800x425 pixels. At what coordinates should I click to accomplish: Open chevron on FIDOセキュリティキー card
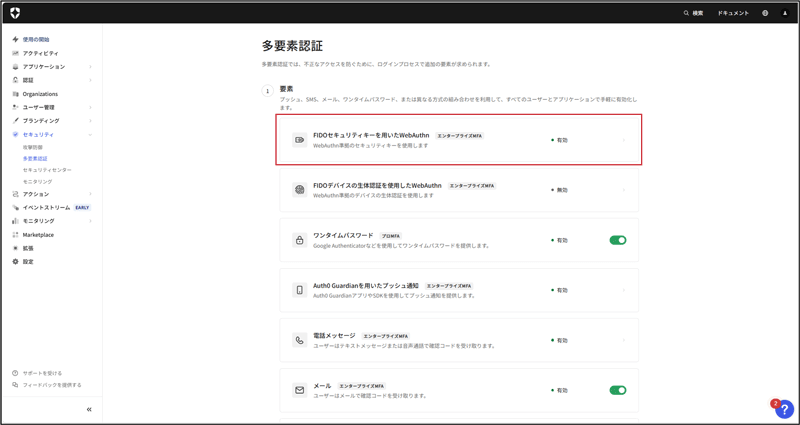624,140
